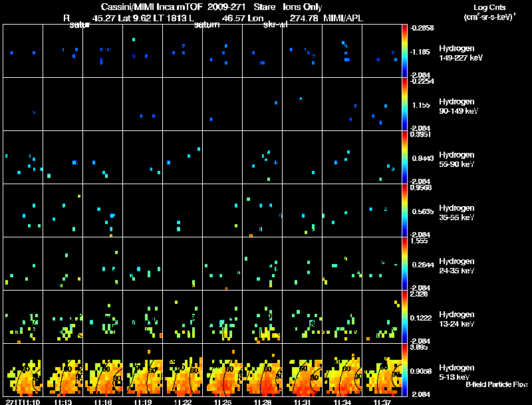Select the Hydrogen 35-55 keV row label
Screen dimensions: 532x405
[456, 213]
